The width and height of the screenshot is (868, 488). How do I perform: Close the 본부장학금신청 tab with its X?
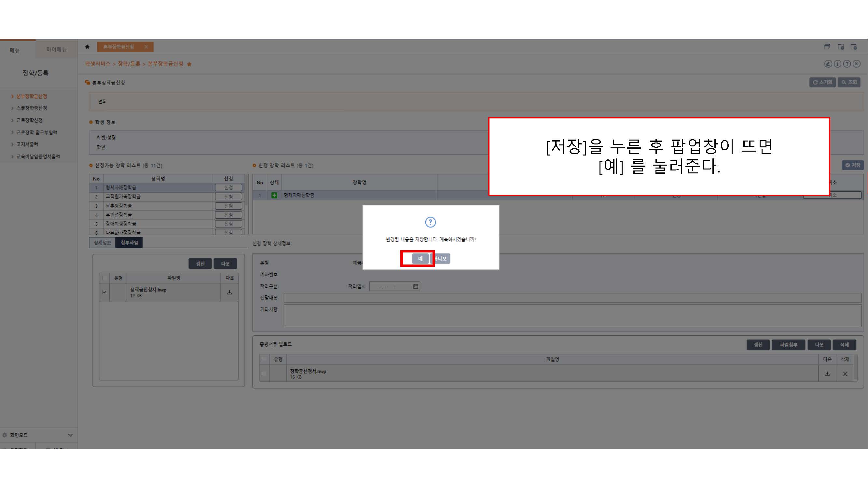click(x=146, y=47)
